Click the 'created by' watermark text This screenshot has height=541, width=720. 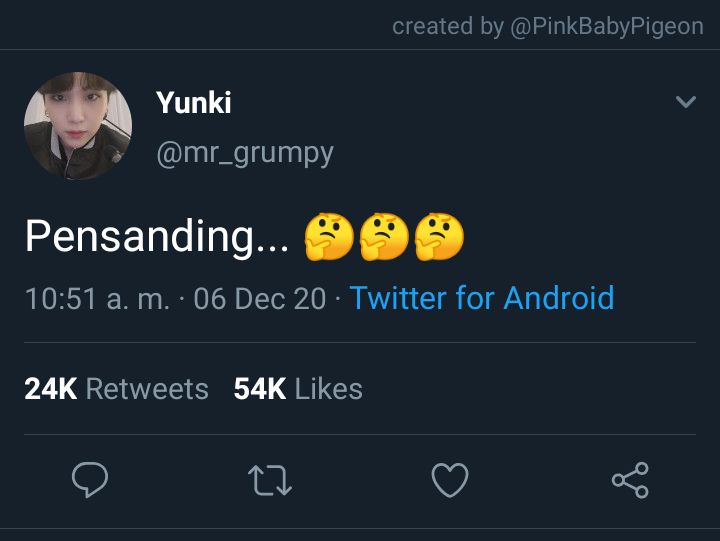[448, 26]
